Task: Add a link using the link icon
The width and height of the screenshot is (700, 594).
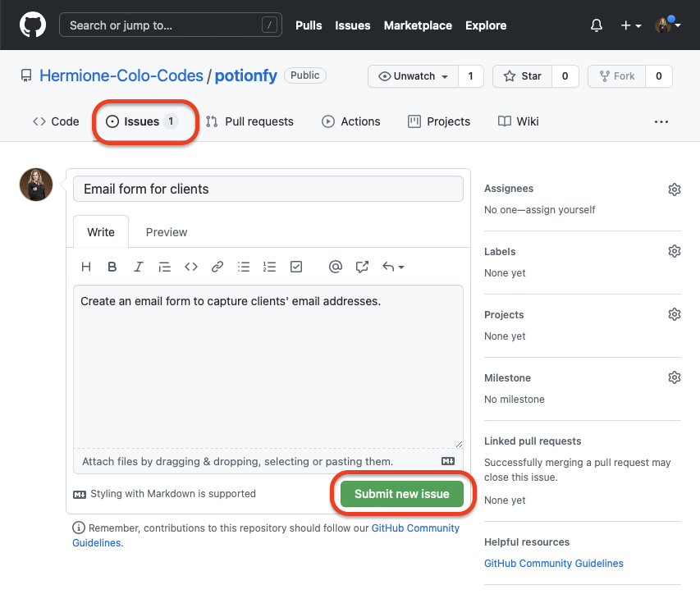Action: [x=217, y=267]
